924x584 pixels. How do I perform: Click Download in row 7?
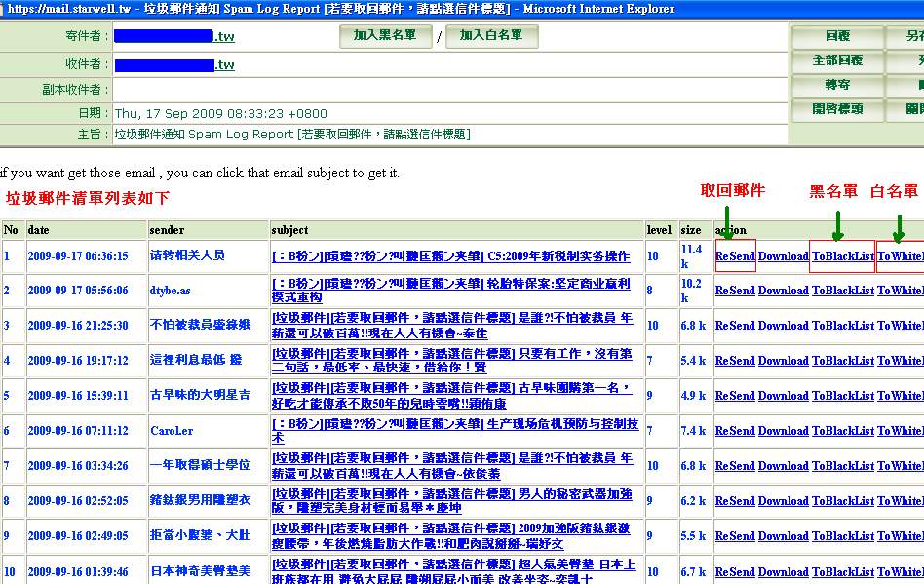point(784,466)
